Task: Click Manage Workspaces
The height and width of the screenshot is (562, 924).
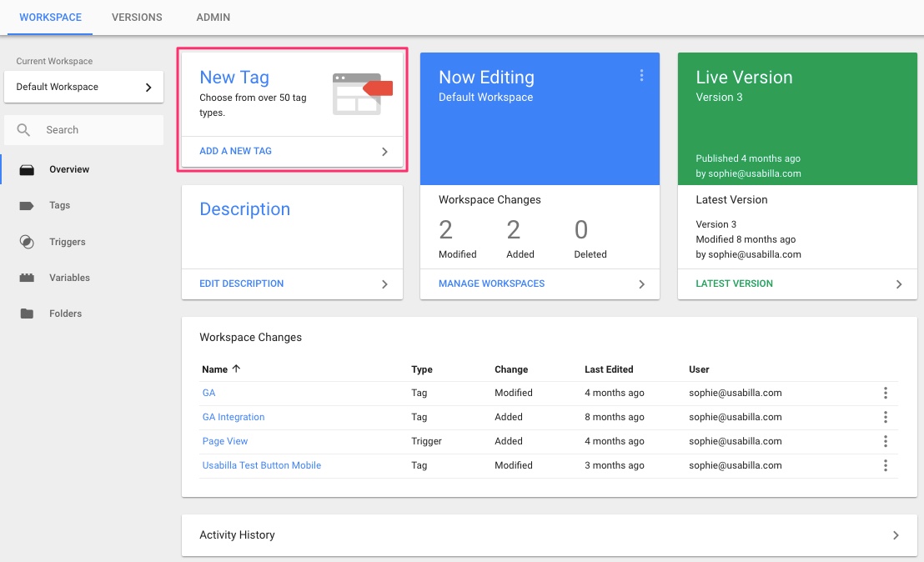Action: pos(491,284)
